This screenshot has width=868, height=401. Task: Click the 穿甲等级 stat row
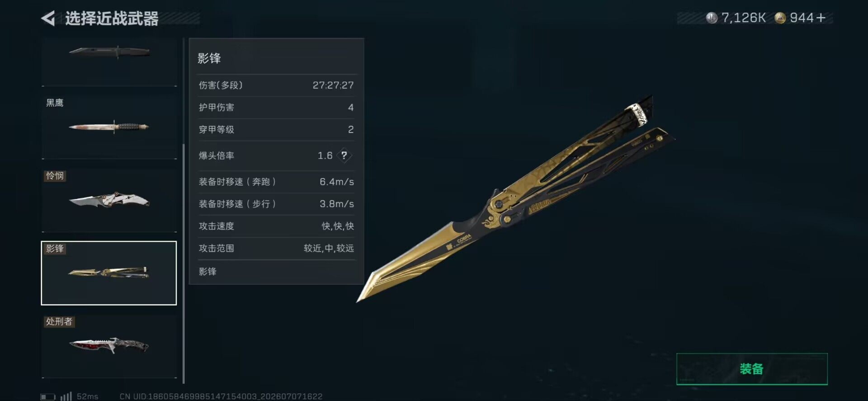coord(276,129)
